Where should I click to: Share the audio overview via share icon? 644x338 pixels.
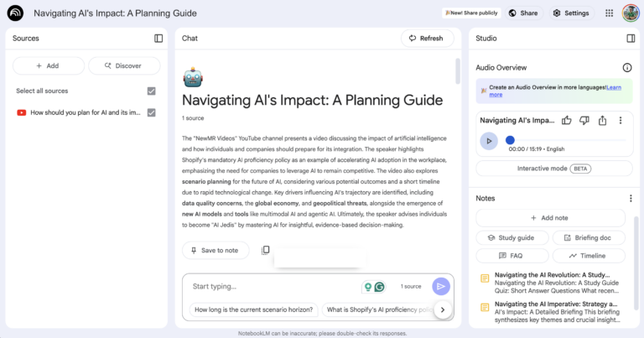click(x=602, y=120)
